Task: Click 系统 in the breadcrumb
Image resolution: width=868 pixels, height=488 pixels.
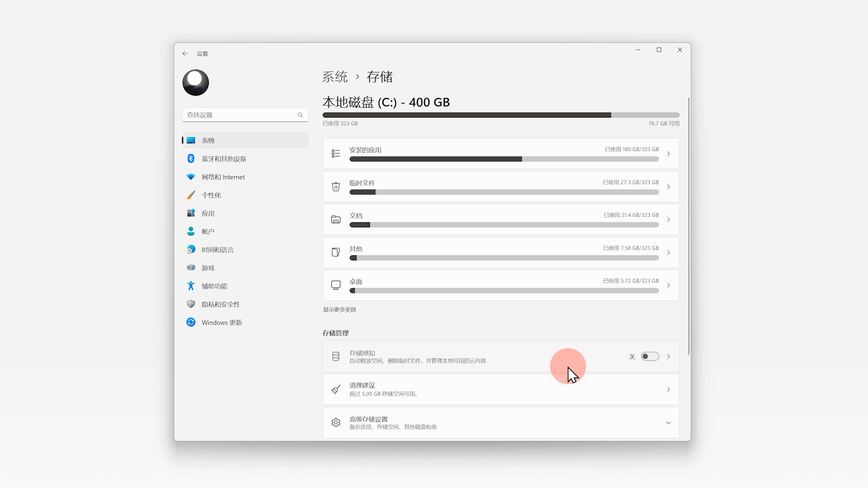Action: click(x=335, y=77)
